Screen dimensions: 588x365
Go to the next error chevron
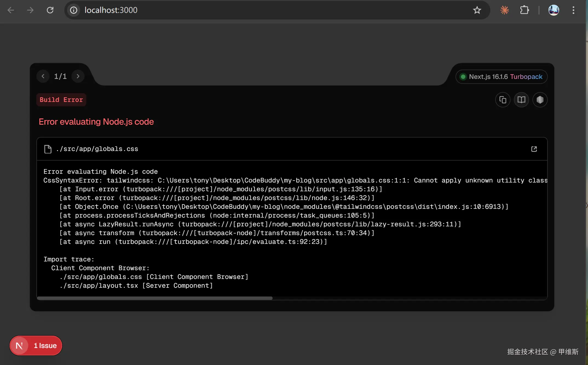[x=78, y=76]
